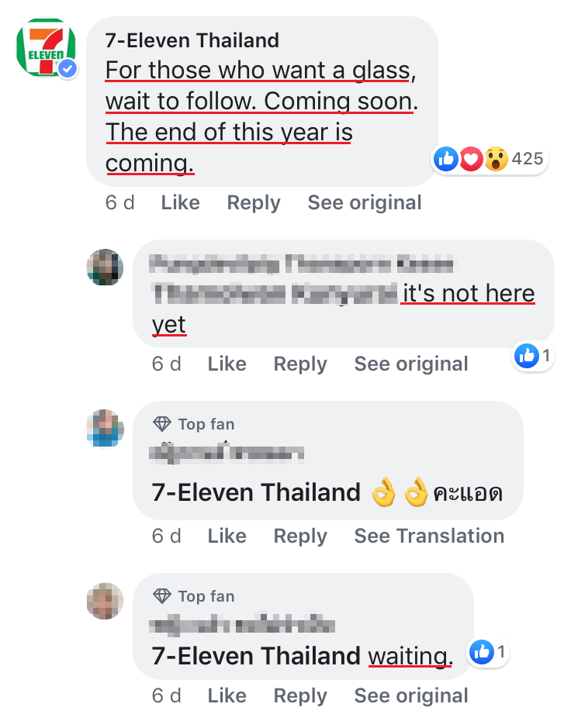Reply to the 'waiting' comment

(x=300, y=696)
